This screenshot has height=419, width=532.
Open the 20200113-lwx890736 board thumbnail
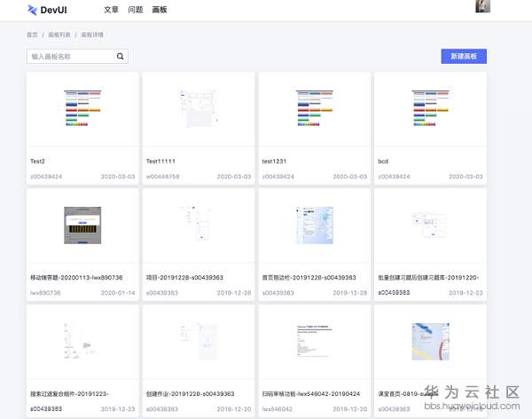coord(82,225)
